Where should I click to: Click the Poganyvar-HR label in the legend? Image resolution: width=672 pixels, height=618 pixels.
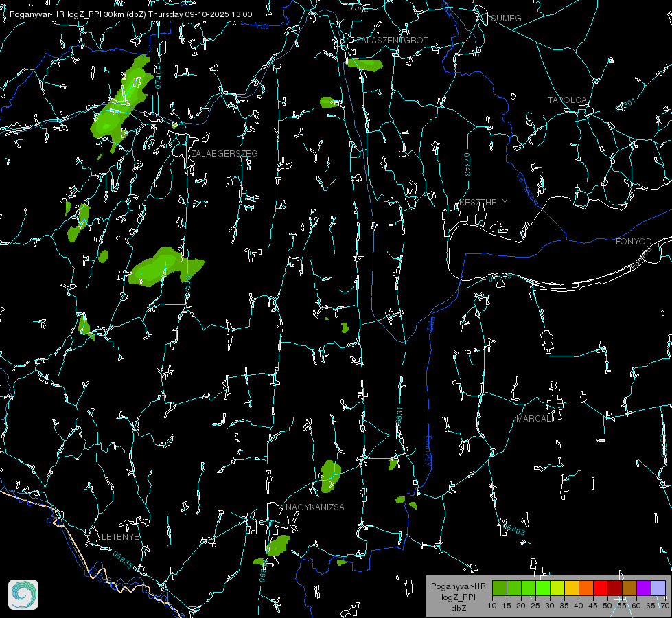tap(458, 586)
